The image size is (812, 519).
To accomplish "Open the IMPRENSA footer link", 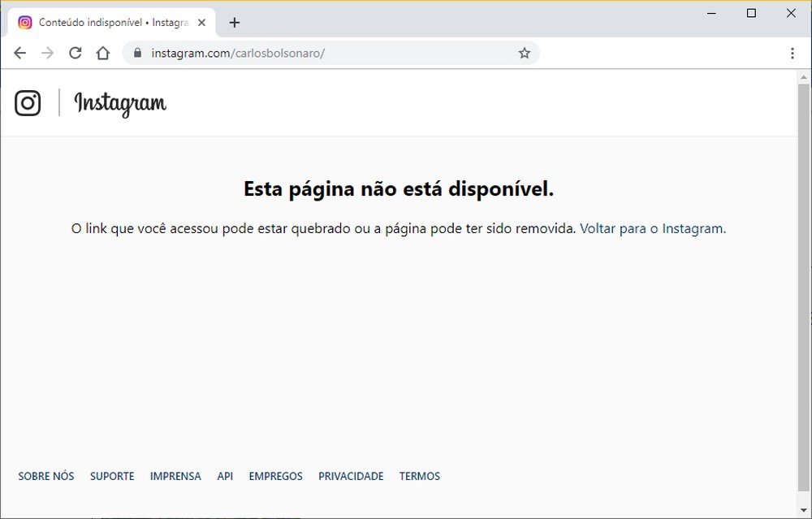I will (175, 476).
